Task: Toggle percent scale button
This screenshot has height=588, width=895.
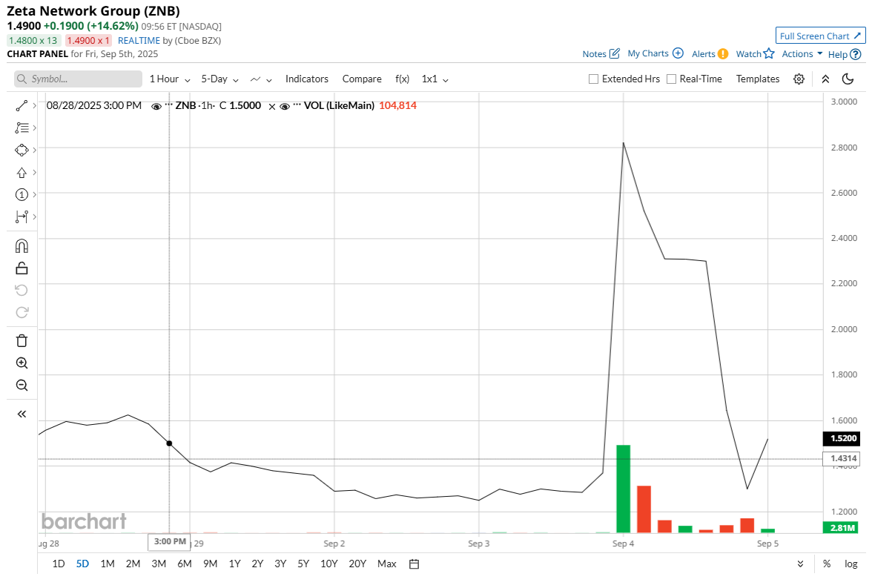Action: coord(827,564)
